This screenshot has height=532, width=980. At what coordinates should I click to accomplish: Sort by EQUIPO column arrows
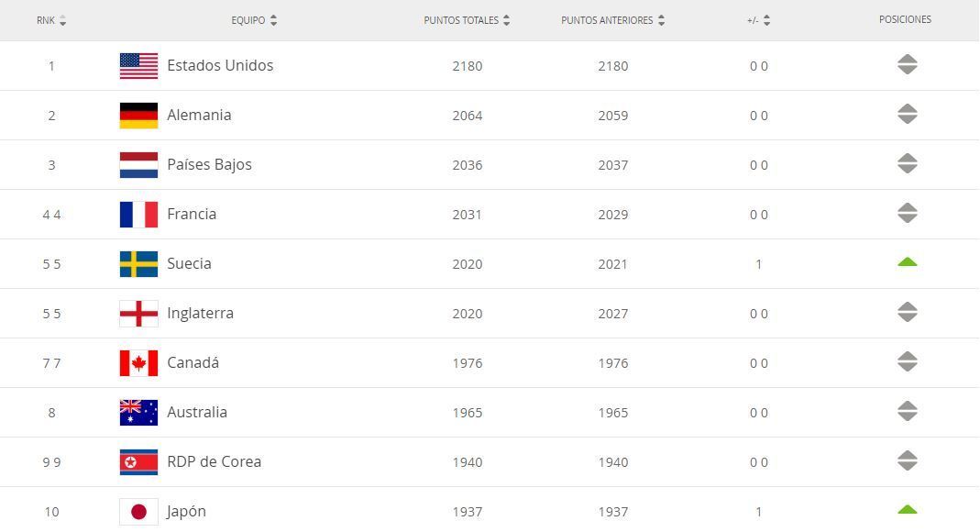click(273, 20)
